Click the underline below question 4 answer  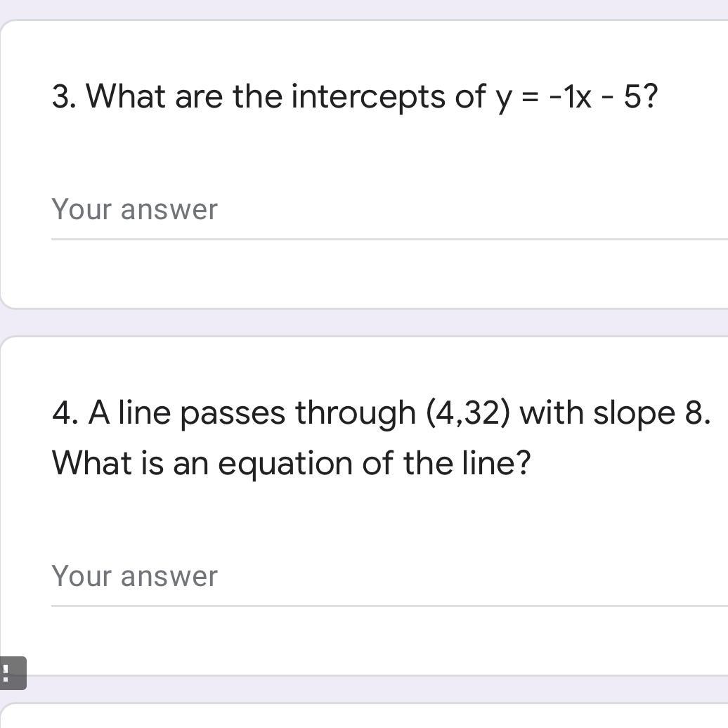click(x=386, y=606)
